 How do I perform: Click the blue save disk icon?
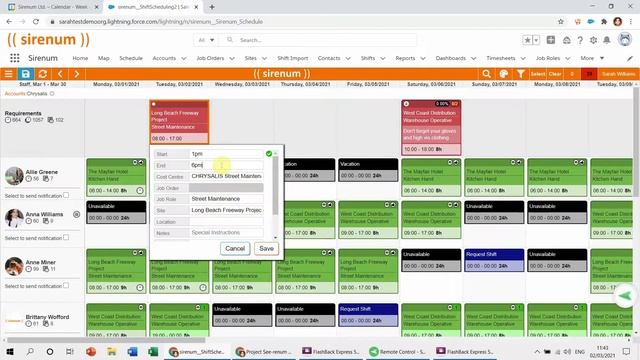click(25, 74)
